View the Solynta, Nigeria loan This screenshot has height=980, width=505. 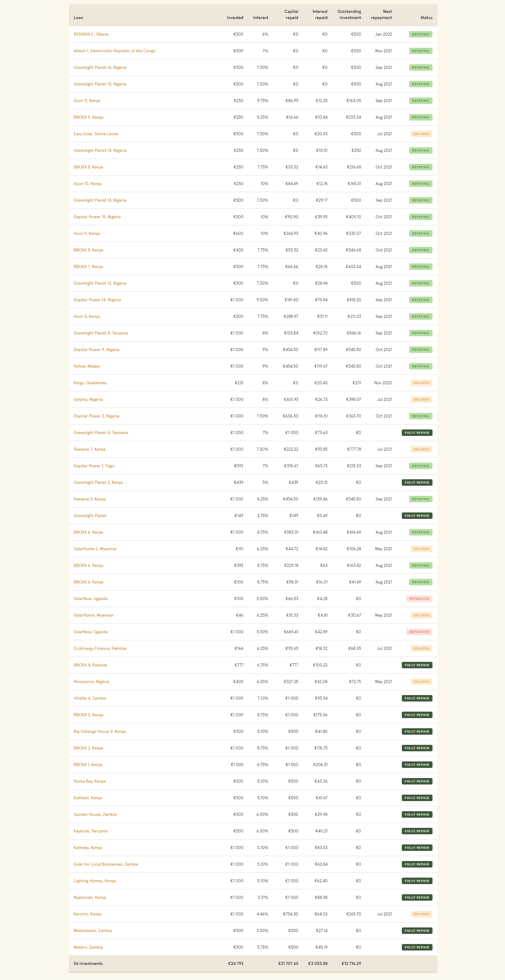point(88,399)
